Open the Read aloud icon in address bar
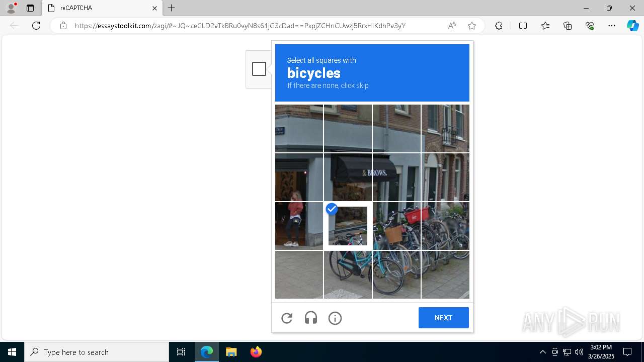 pos(452,26)
